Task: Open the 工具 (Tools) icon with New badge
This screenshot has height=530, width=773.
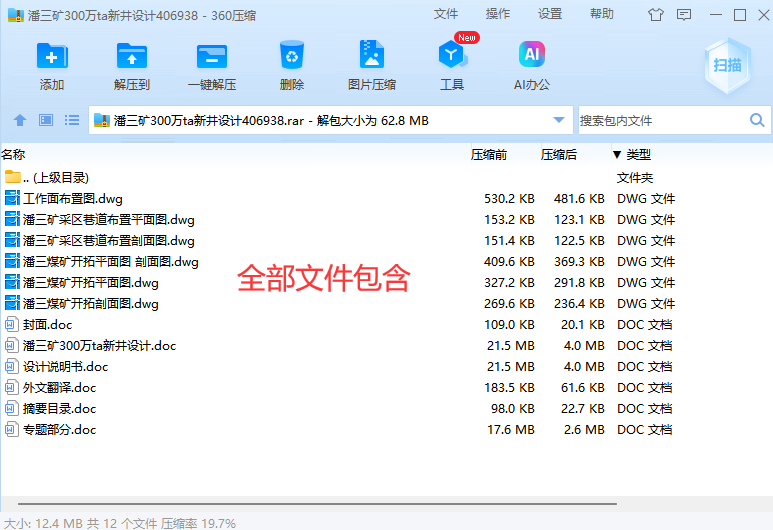Action: [x=454, y=52]
